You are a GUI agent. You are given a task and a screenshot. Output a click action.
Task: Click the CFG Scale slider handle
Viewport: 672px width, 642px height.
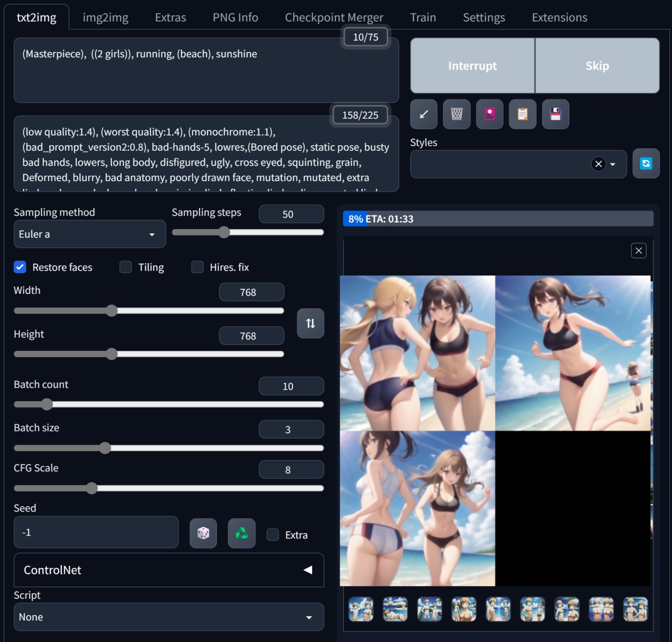pos(92,488)
